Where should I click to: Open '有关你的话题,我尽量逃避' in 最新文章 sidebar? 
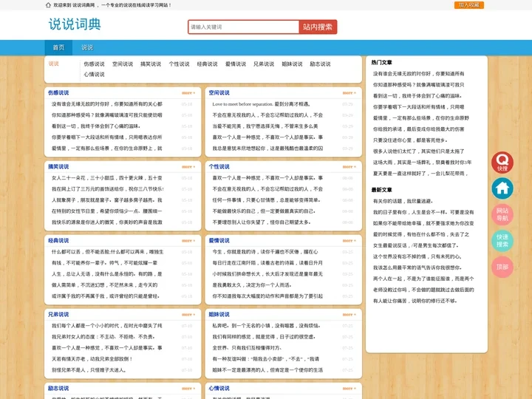point(403,201)
